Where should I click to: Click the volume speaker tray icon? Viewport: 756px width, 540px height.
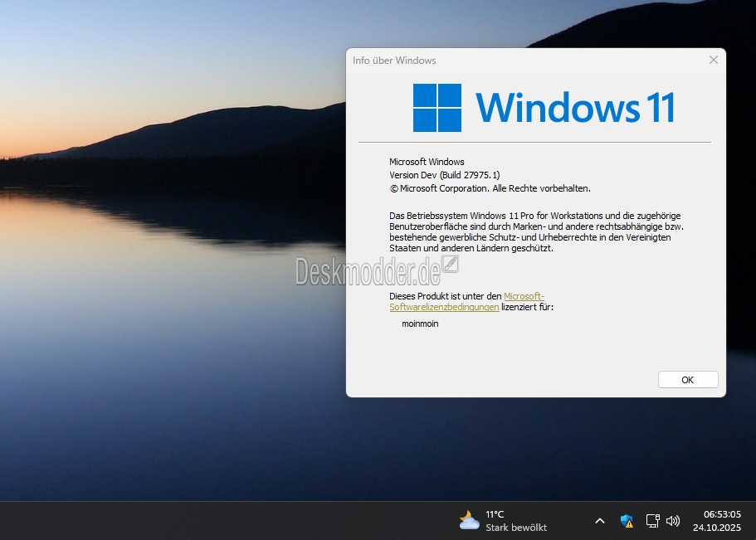click(x=673, y=521)
